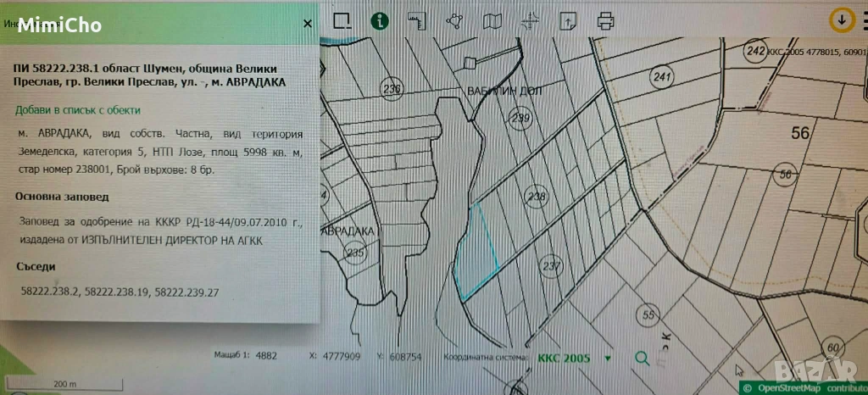Viewport: 868px width, 395px height.
Task: Click 'Добави в списък с обекти' link
Action: click(78, 110)
